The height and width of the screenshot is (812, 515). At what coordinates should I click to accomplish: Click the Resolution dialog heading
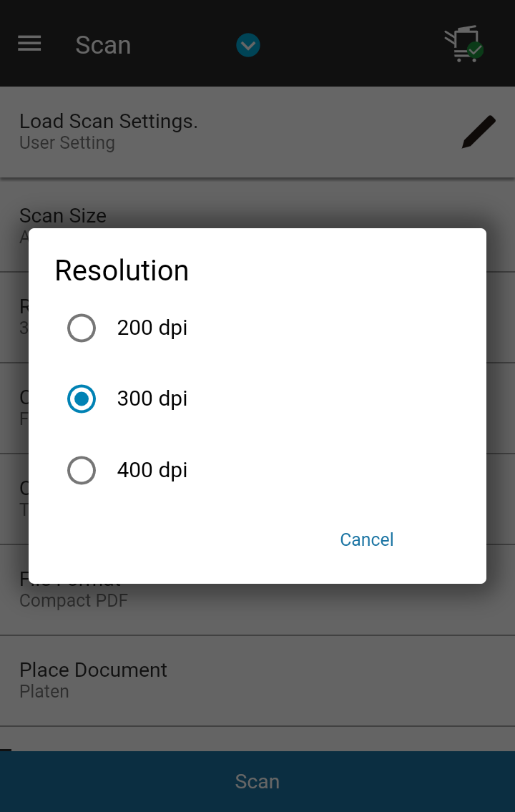click(x=122, y=271)
